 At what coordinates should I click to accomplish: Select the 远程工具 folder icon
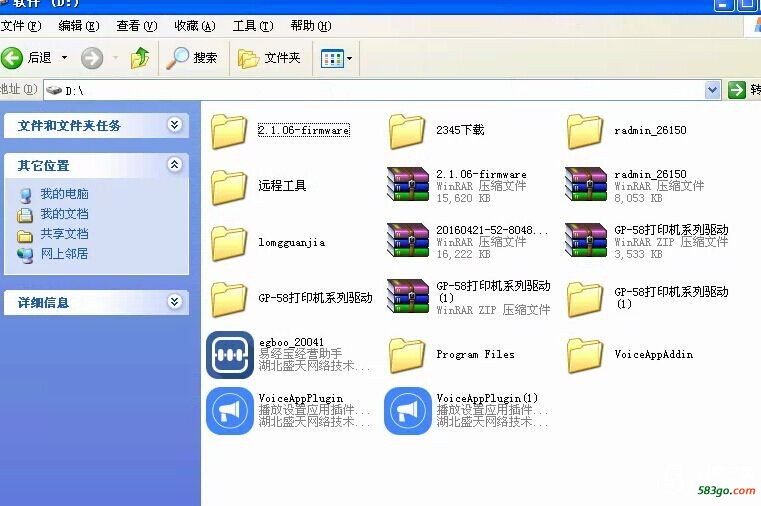pos(229,187)
